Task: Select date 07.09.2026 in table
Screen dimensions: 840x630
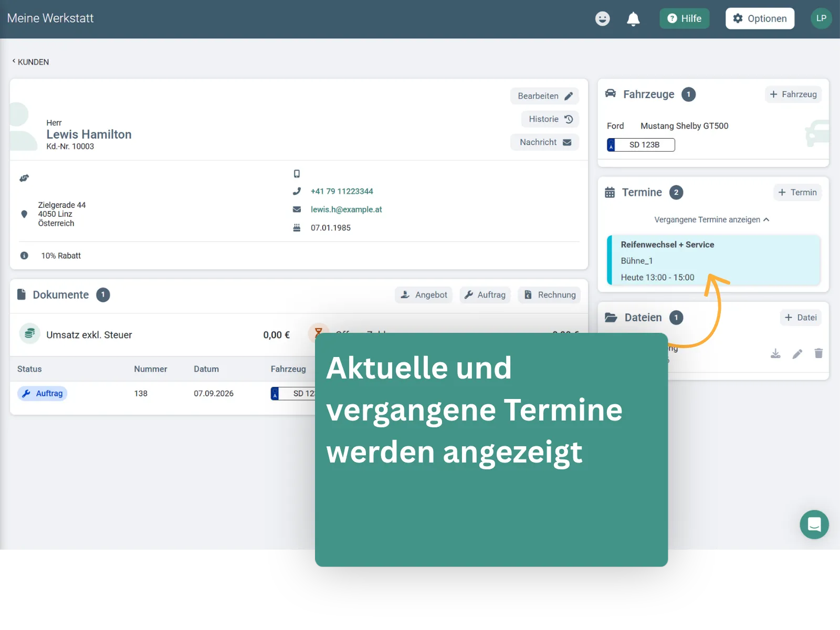Action: pos(214,393)
